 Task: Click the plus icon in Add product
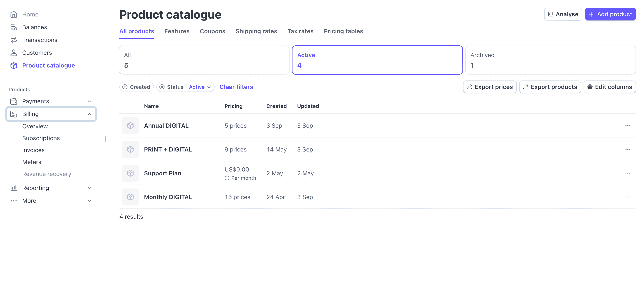[x=591, y=14]
